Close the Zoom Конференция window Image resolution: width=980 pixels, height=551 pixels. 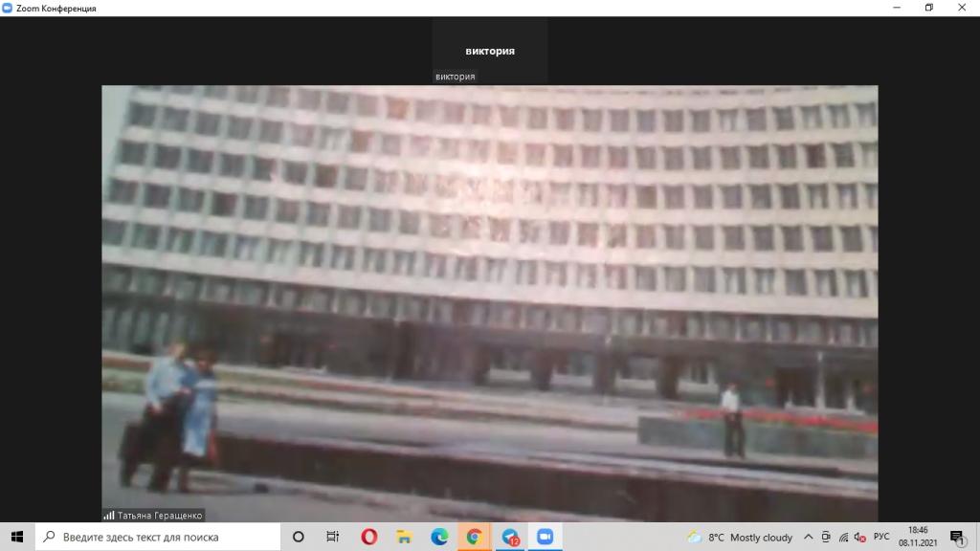(x=962, y=8)
